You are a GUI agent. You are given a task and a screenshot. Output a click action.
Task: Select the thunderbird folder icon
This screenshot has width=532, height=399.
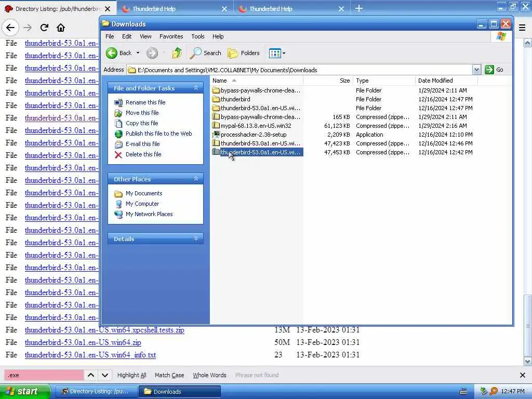(216, 99)
